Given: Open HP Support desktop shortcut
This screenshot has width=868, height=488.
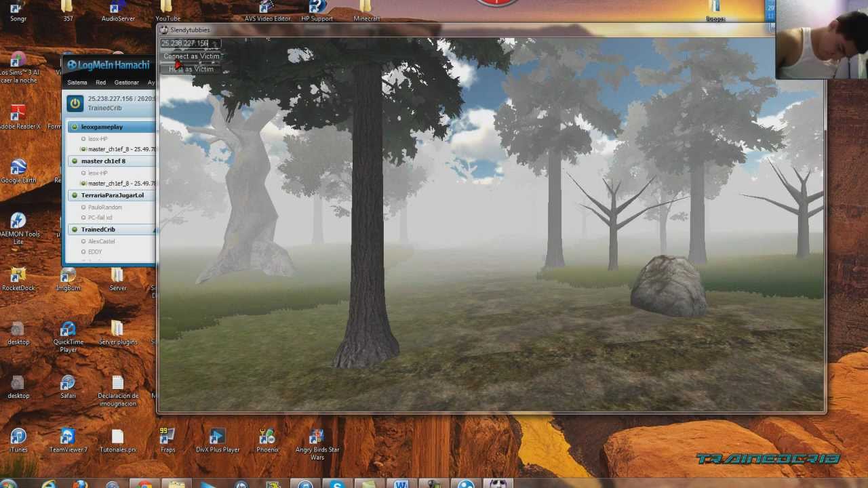Looking at the screenshot, I should 317,10.
